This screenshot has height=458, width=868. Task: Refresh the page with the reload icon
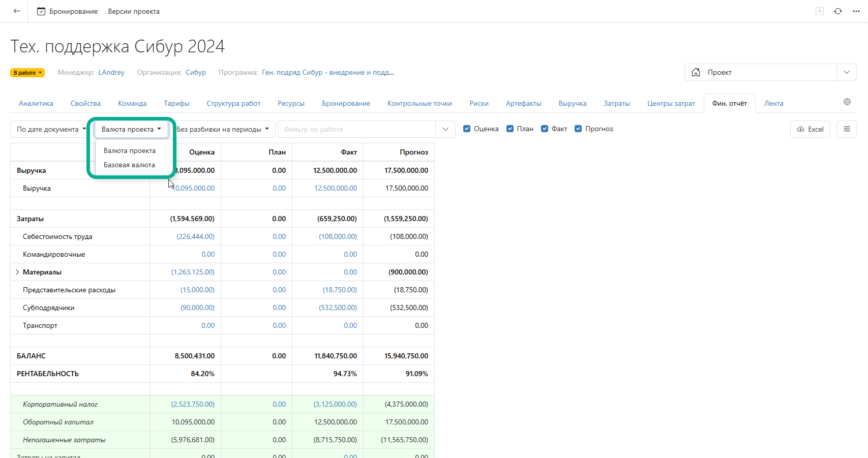pyautogui.click(x=838, y=11)
